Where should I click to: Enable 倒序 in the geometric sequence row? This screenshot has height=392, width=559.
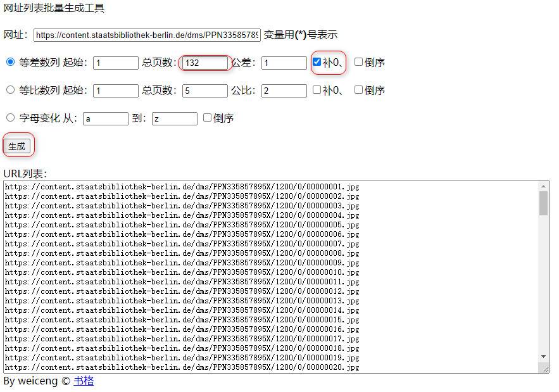[358, 90]
